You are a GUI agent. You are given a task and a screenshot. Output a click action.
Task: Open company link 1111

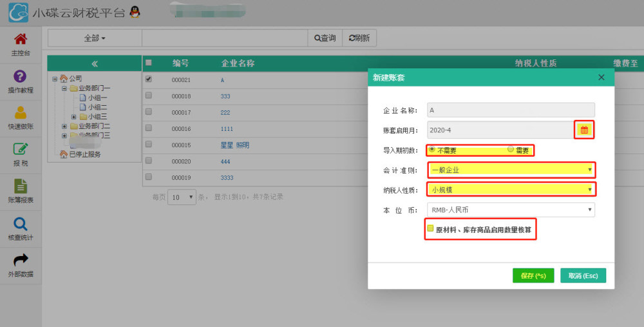[227, 129]
